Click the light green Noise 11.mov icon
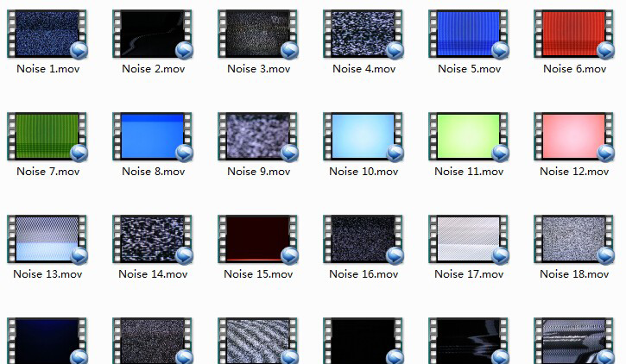626x364 pixels. [469, 136]
